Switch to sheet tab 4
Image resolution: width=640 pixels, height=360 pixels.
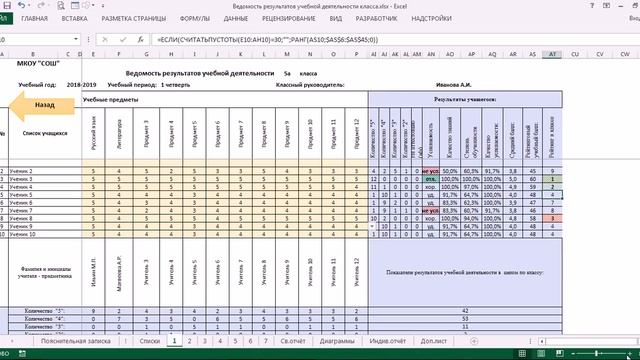[x=220, y=341]
